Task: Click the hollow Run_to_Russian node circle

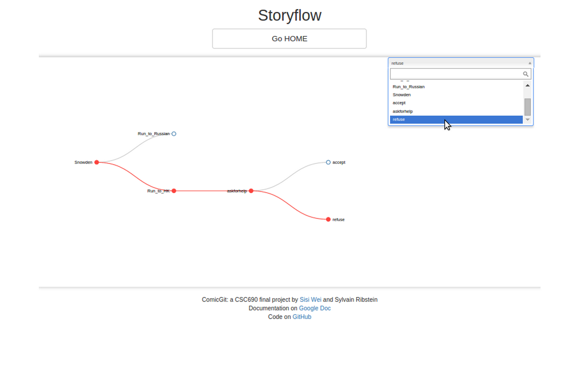Action: (x=174, y=134)
